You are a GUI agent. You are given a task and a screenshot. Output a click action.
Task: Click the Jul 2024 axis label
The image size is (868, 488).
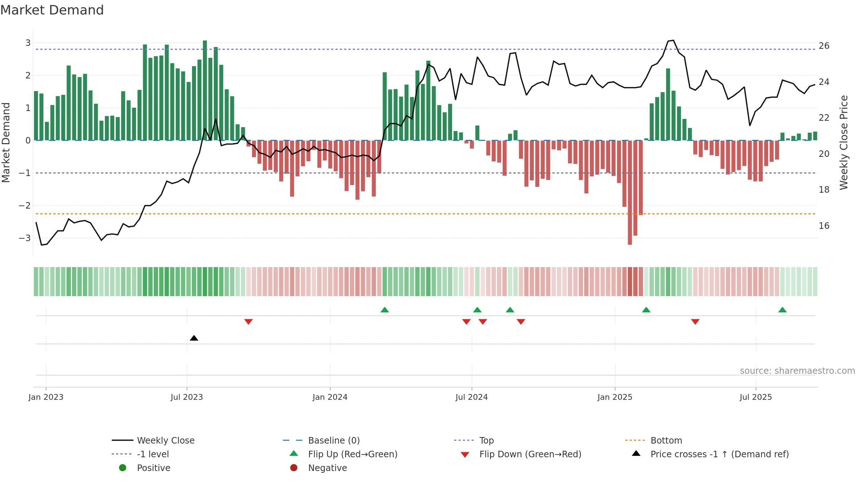click(x=472, y=397)
